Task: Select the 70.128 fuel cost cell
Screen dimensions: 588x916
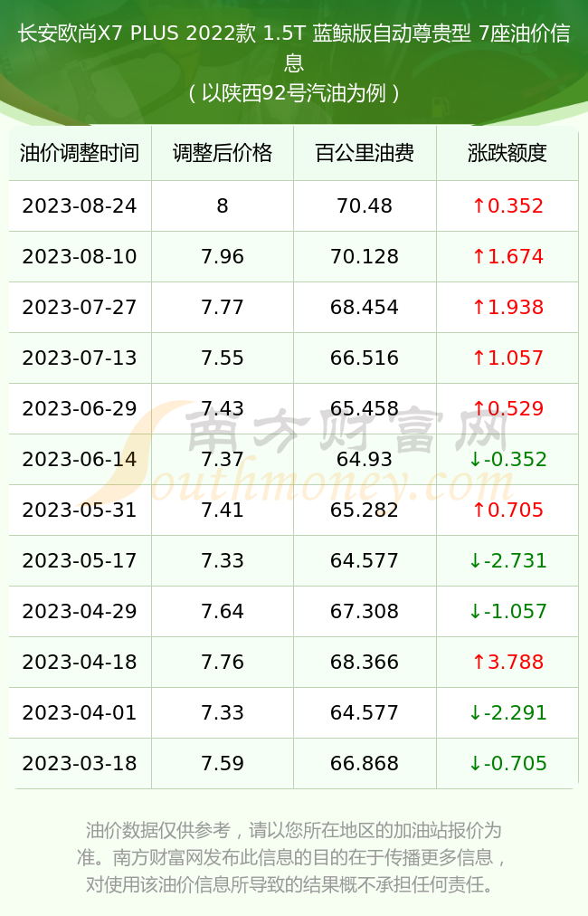Action: (365, 256)
